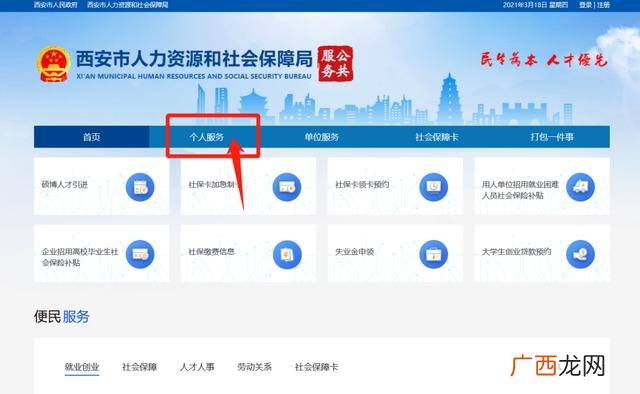Viewport: 640px width, 394px height.
Task: Open the 社保卡加急制卡 card icon
Action: pyautogui.click(x=287, y=187)
